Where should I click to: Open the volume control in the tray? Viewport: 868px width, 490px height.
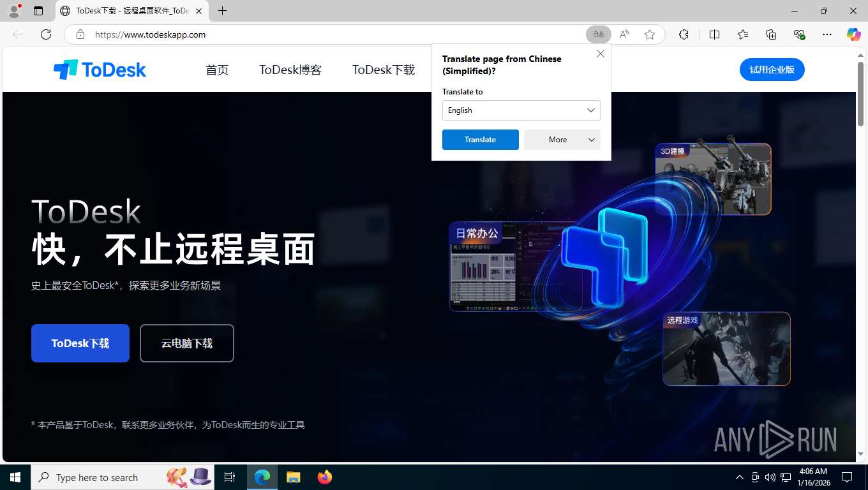point(770,477)
